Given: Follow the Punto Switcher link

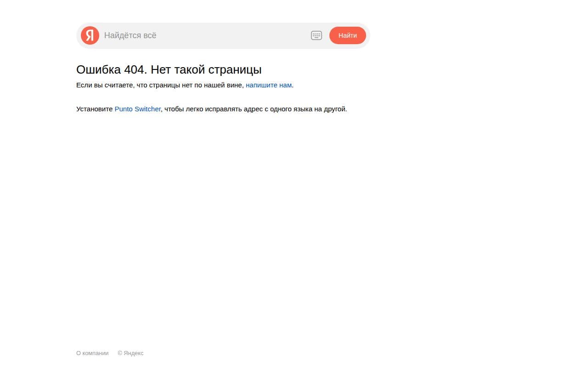Looking at the screenshot, I should (x=138, y=109).
